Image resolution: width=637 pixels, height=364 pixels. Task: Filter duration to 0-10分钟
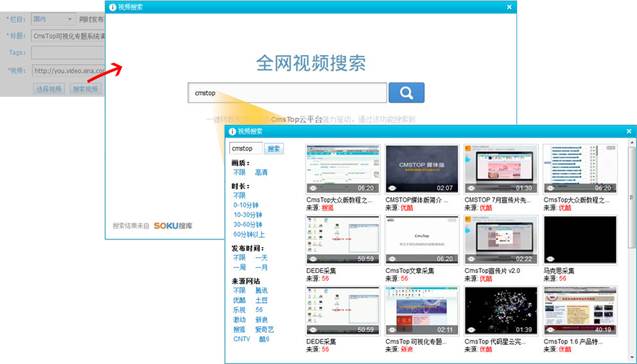[246, 205]
